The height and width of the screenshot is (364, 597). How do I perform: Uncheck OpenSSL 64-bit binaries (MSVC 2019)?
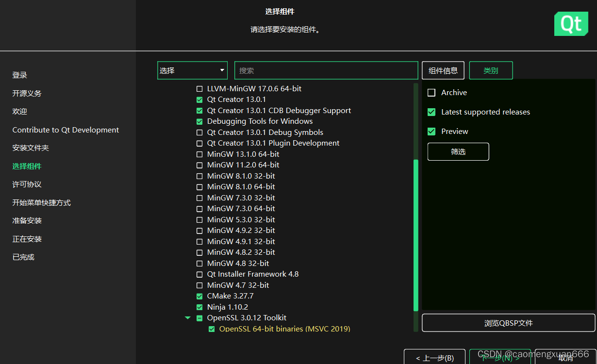[x=212, y=330]
